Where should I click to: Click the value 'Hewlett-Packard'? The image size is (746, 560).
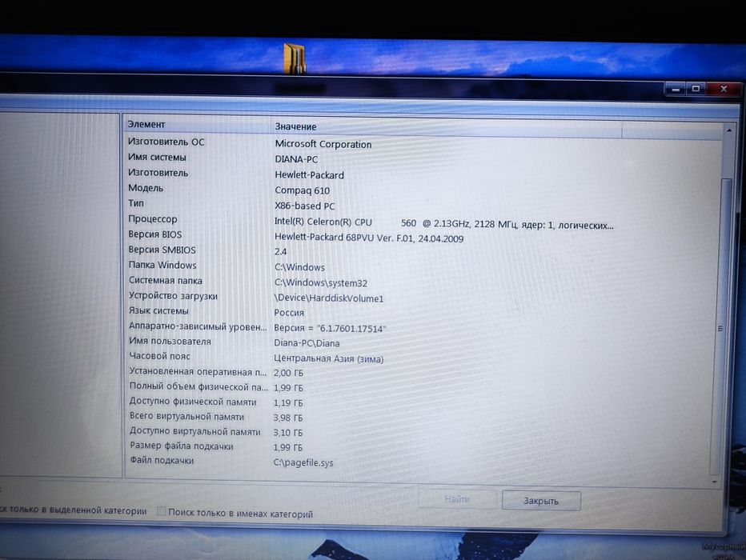point(309,175)
